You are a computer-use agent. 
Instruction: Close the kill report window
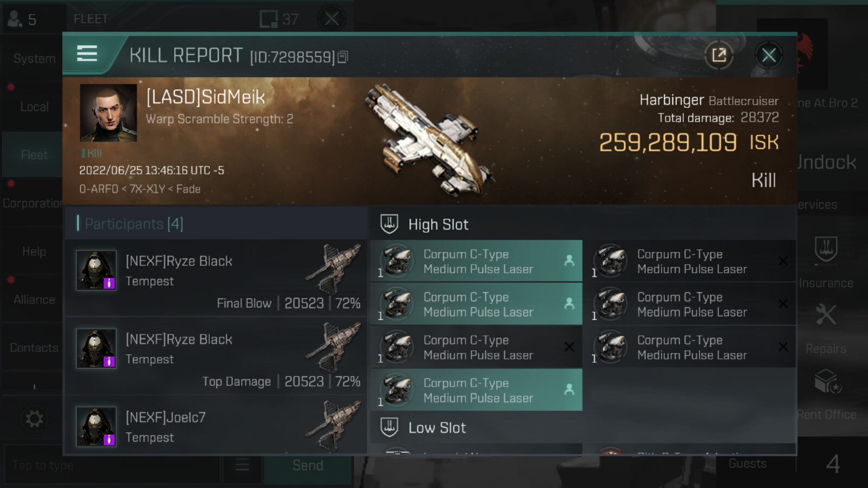(x=768, y=55)
